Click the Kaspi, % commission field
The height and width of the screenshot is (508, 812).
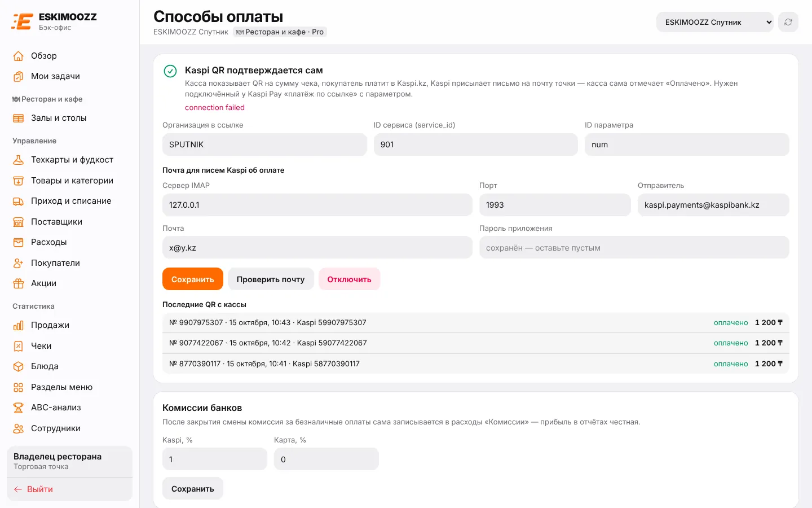[x=215, y=459]
